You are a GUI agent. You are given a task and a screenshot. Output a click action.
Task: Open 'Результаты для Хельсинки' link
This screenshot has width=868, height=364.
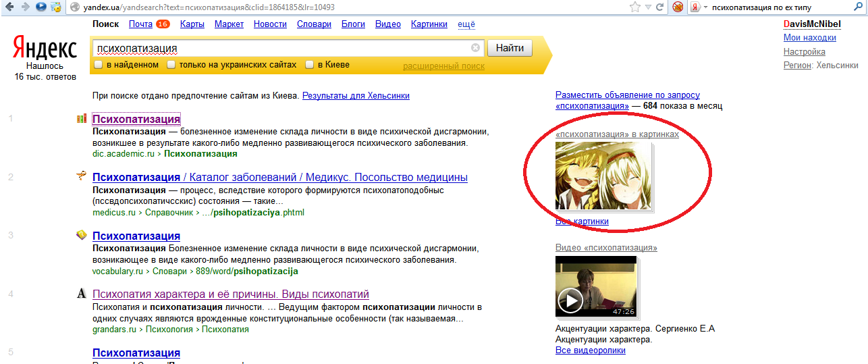[x=356, y=96]
